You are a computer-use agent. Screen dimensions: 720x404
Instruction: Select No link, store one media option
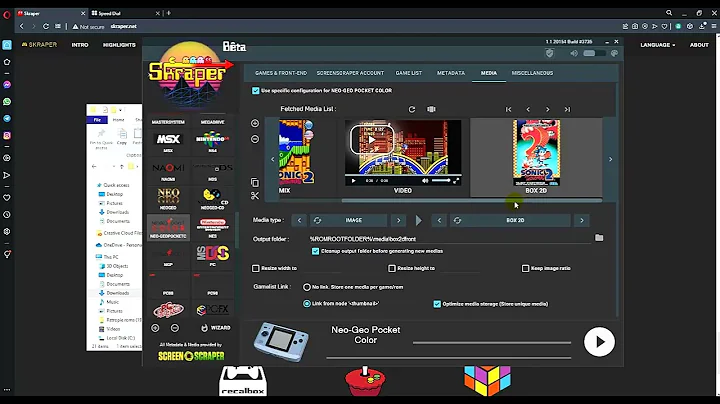[x=307, y=287]
